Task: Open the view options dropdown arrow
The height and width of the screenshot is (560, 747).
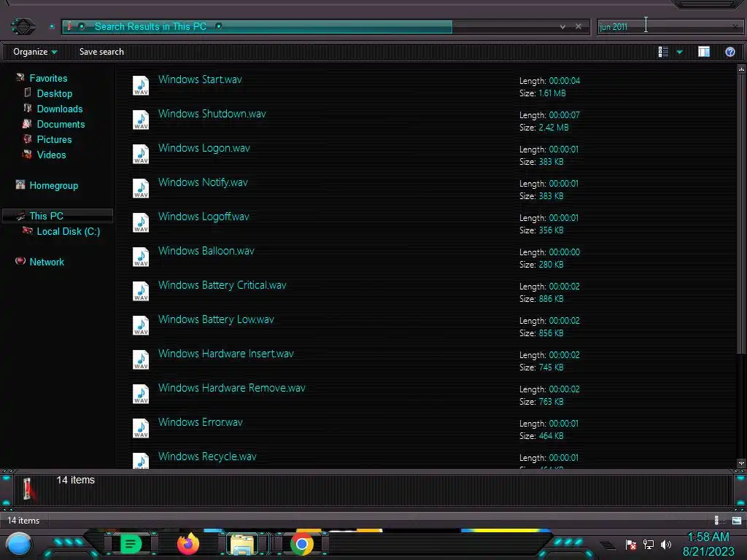Action: pos(680,52)
